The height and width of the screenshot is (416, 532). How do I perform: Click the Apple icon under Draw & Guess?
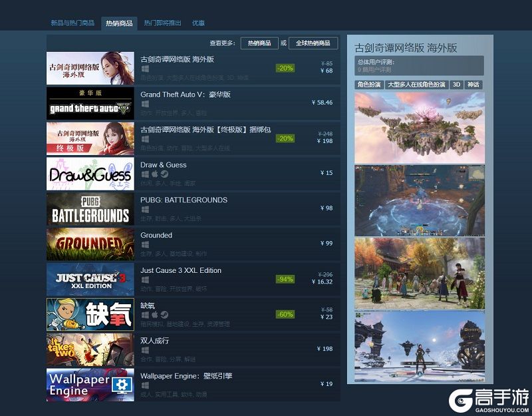click(x=155, y=174)
